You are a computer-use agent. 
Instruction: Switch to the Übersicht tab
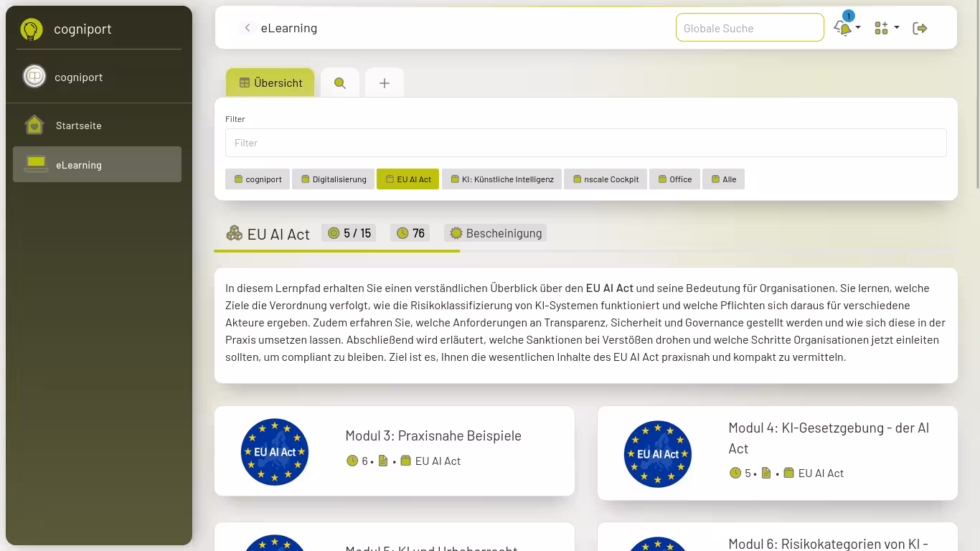coord(270,83)
